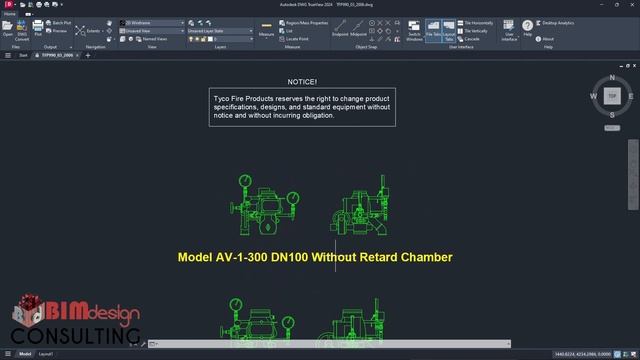Open a drawing with the Open button
640x360 pixels.
[7, 29]
